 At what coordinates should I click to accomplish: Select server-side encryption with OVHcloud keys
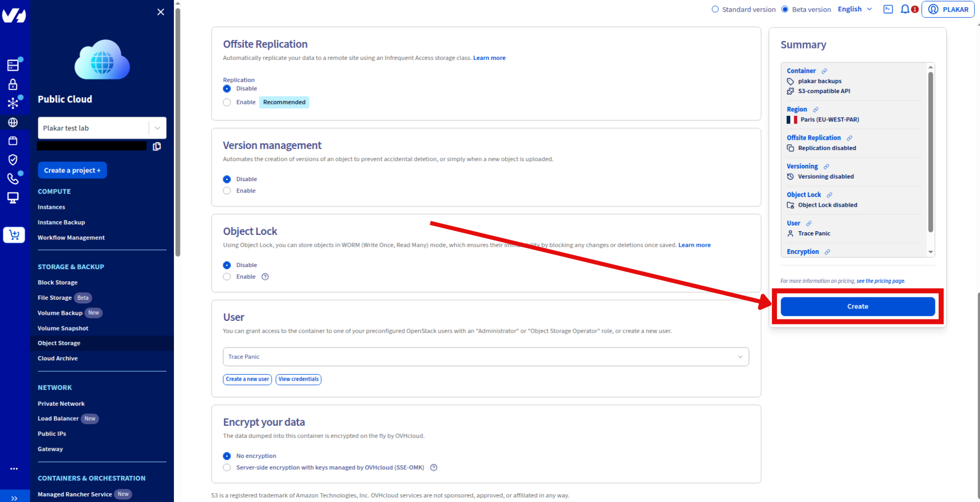click(227, 467)
